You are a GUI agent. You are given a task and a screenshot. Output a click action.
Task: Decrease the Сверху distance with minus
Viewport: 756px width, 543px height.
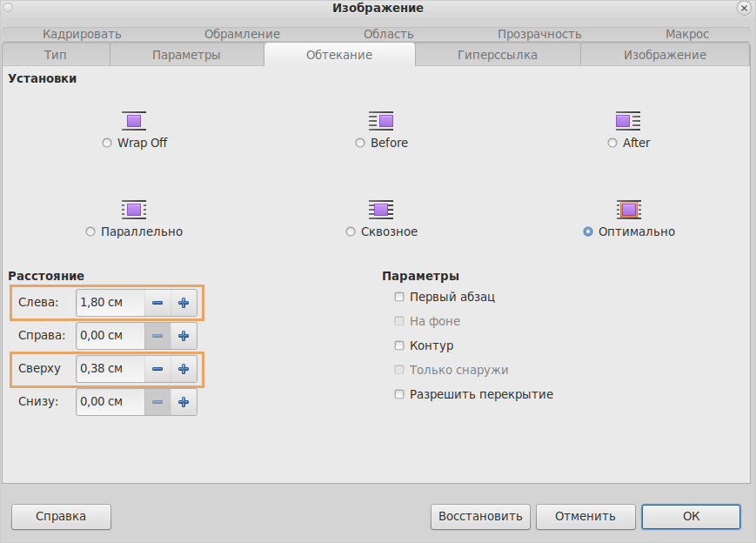tap(157, 369)
